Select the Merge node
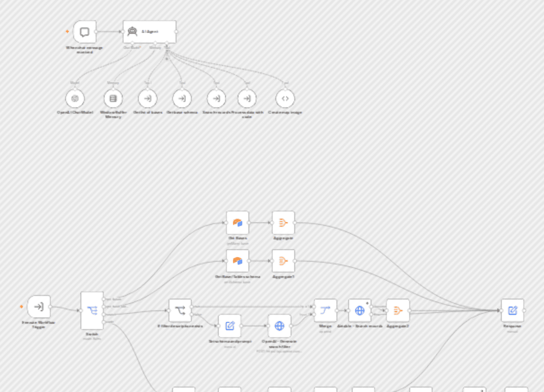The width and height of the screenshot is (544, 392). pyautogui.click(x=326, y=310)
